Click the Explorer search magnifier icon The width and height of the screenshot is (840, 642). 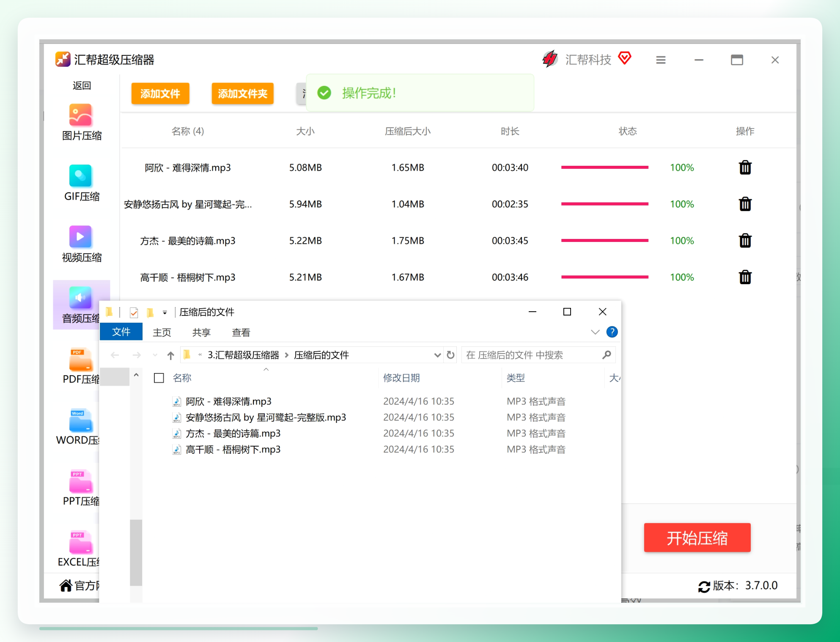[x=607, y=355]
